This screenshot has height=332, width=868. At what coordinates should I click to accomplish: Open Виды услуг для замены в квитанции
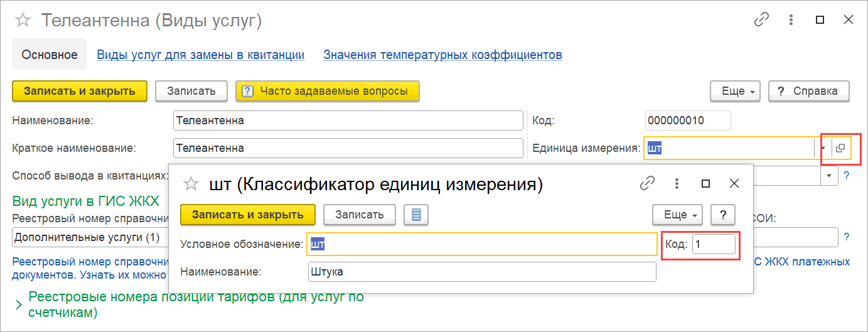(x=200, y=55)
